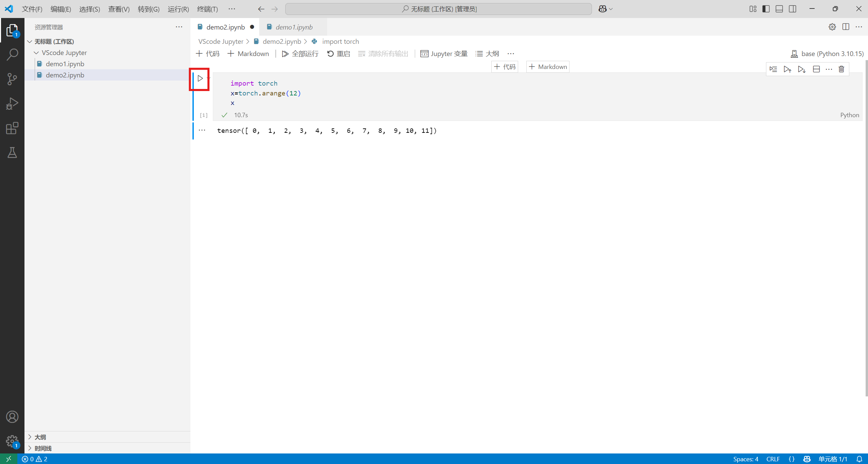Toggle the secondary sidebar visibility
The width and height of the screenshot is (868, 464).
click(x=793, y=9)
